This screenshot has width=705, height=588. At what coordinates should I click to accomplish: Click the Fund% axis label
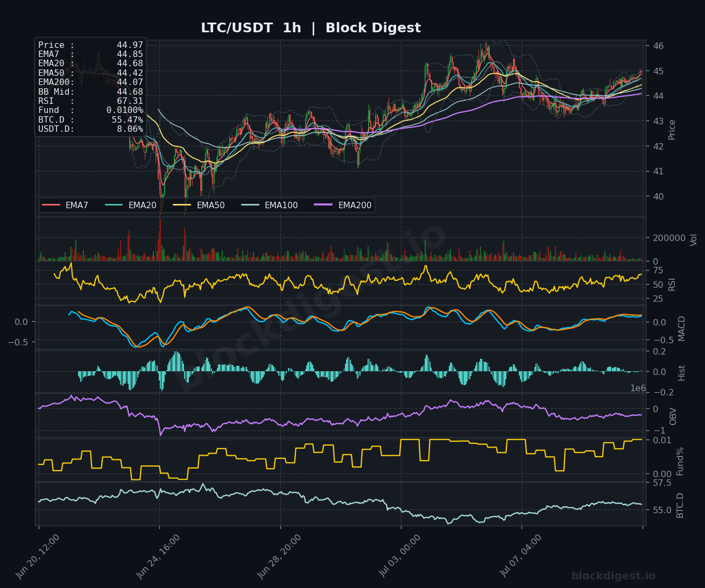click(x=680, y=461)
